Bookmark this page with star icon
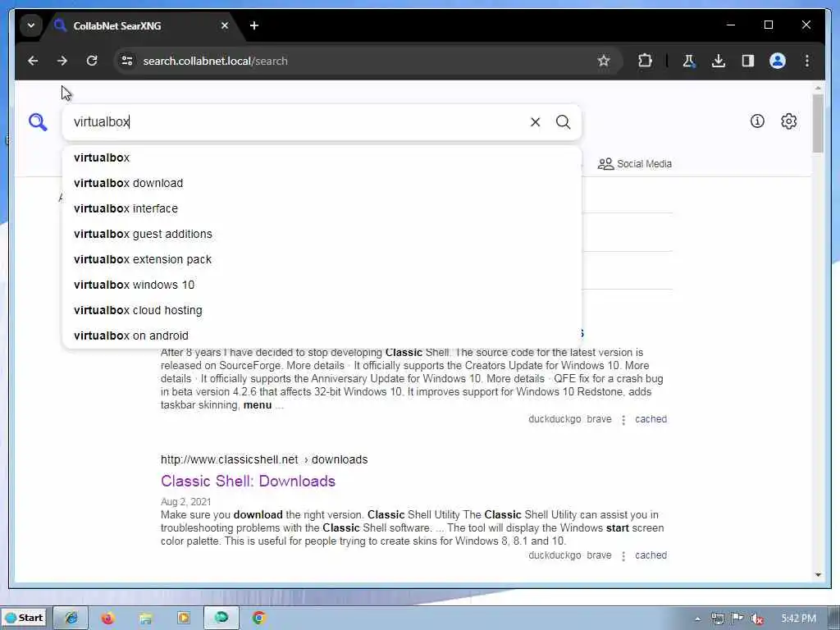Image resolution: width=840 pixels, height=630 pixels. pos(604,61)
